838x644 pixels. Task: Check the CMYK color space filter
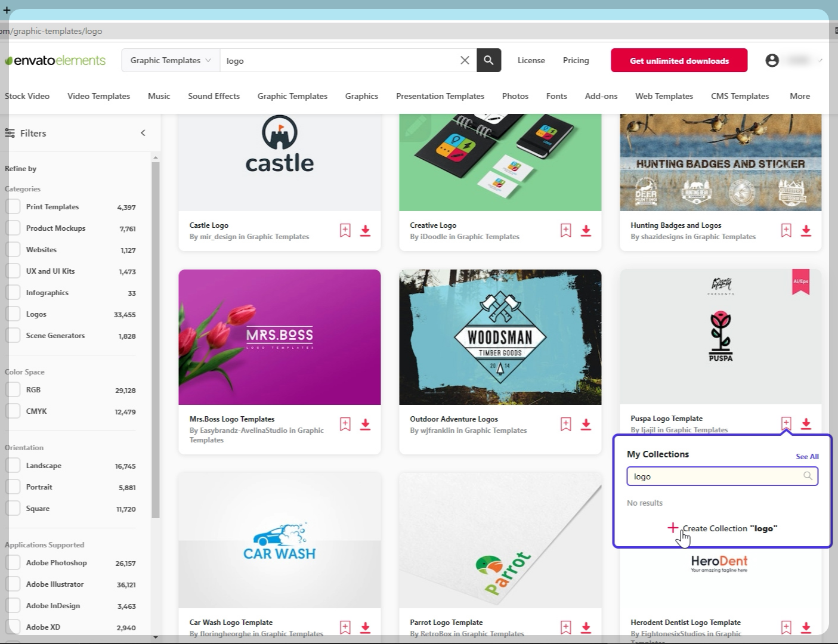(13, 411)
